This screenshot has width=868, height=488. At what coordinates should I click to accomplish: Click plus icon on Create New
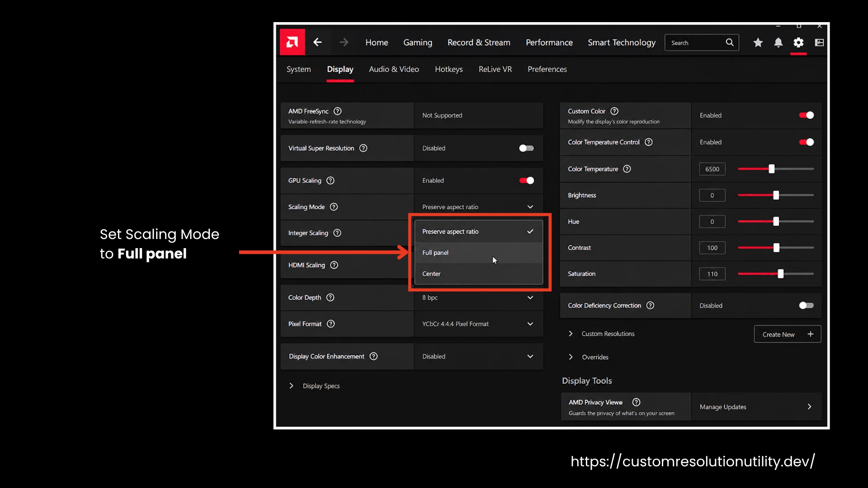pos(811,334)
